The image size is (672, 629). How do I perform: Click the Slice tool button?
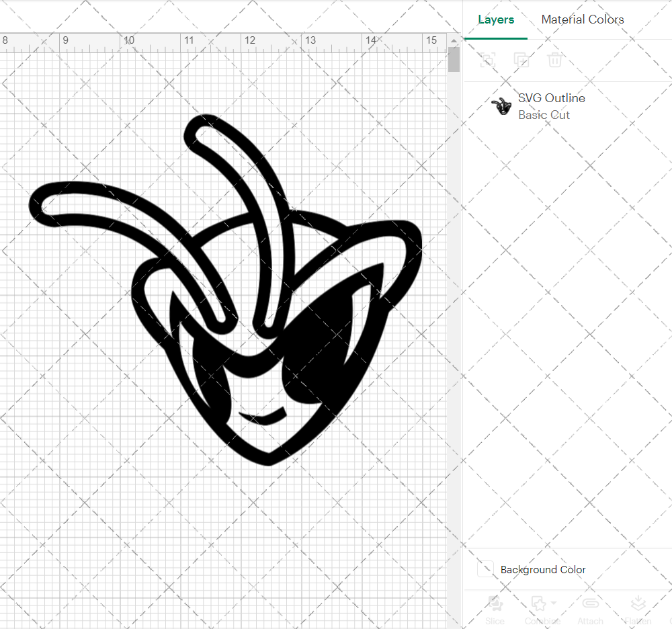click(x=495, y=610)
